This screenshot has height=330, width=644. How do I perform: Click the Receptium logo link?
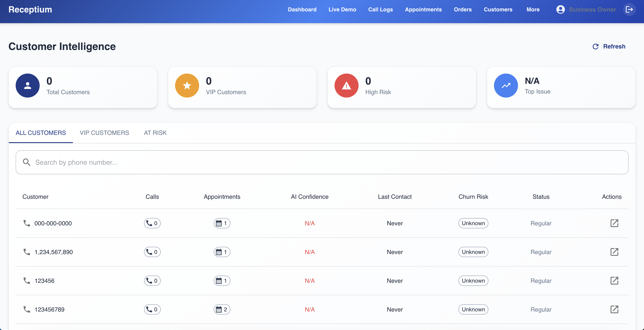30,9
